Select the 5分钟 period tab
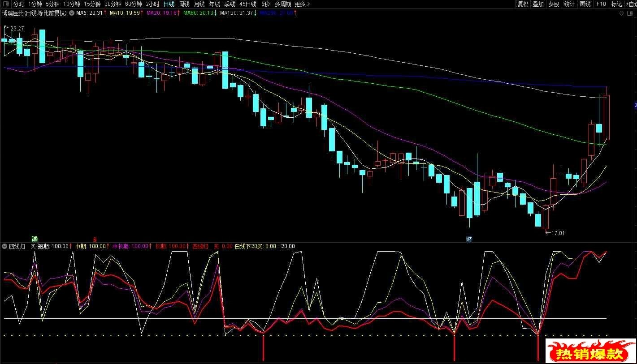 point(52,4)
